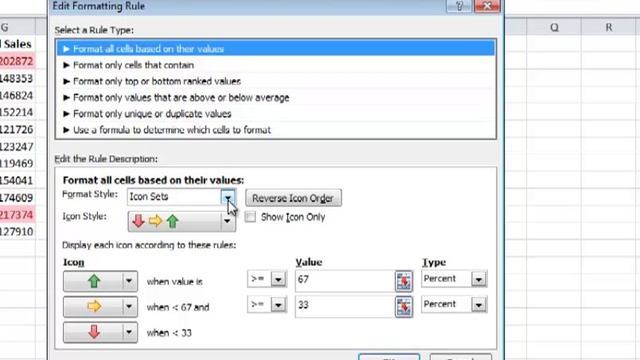Screen dimensions: 640x360
Task: Select 'Format only top or bottom ranked values'
Action: [276, 81]
